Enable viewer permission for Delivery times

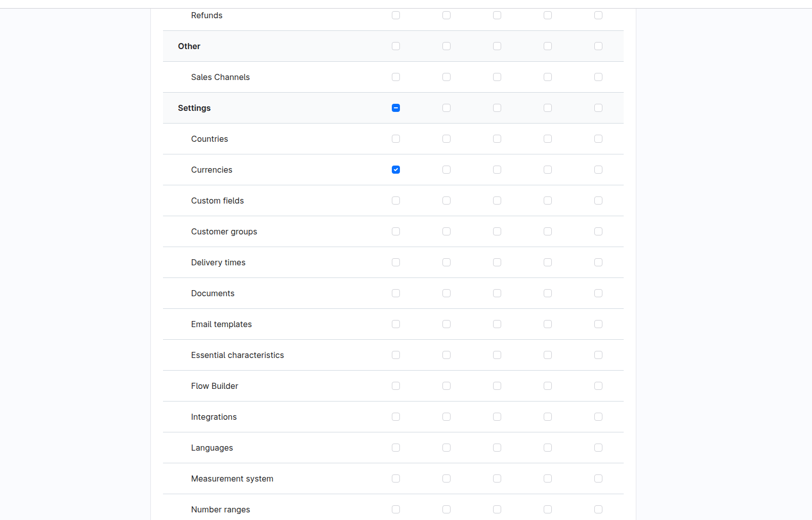tap(396, 262)
